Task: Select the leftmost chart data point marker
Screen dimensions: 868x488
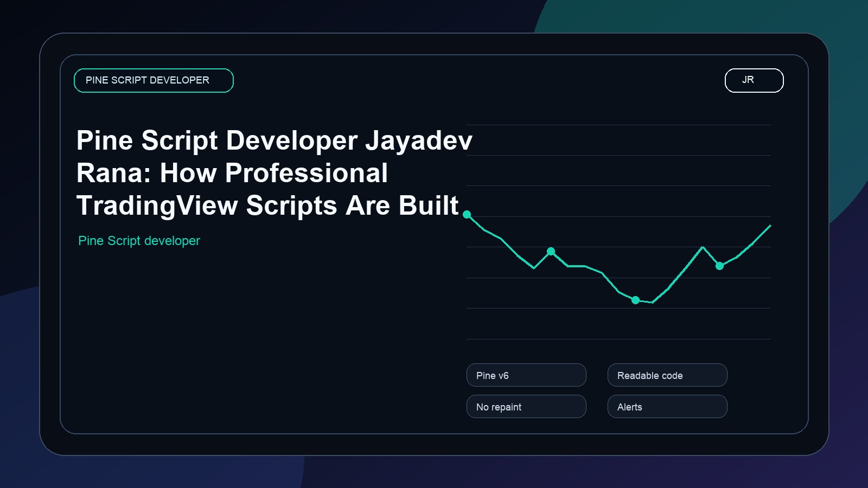Action: tap(468, 215)
